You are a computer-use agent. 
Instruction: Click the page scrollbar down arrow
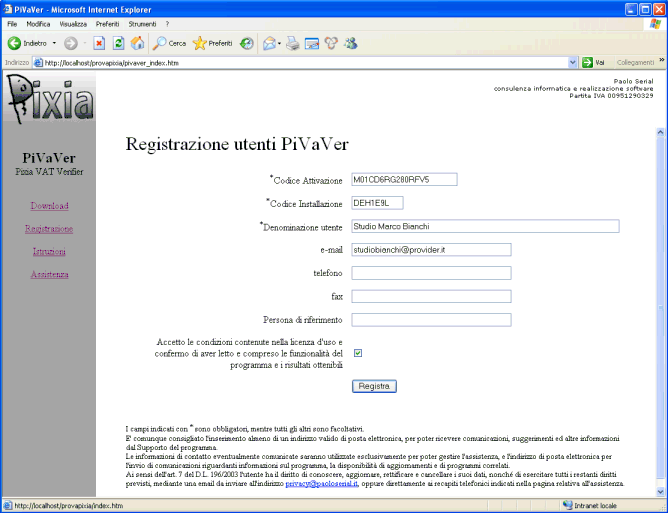point(660,492)
